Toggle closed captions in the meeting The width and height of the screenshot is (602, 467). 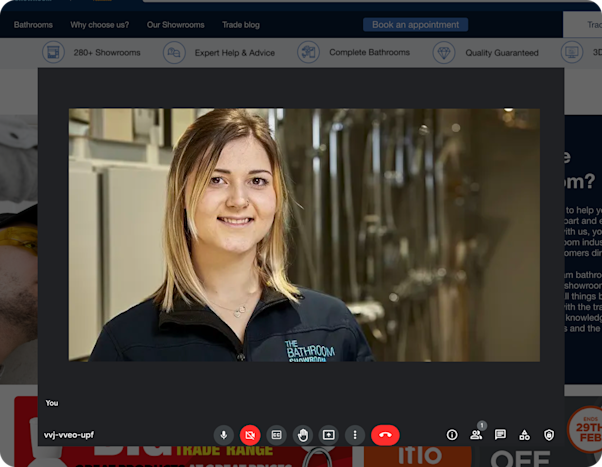(x=276, y=435)
